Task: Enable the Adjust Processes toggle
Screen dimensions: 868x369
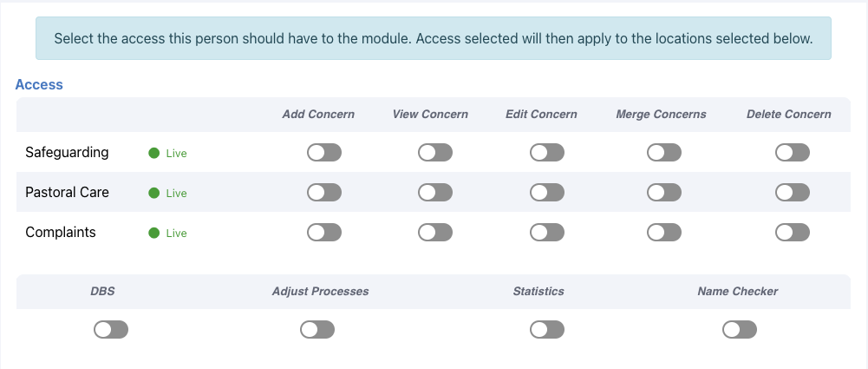Action: [317, 330]
